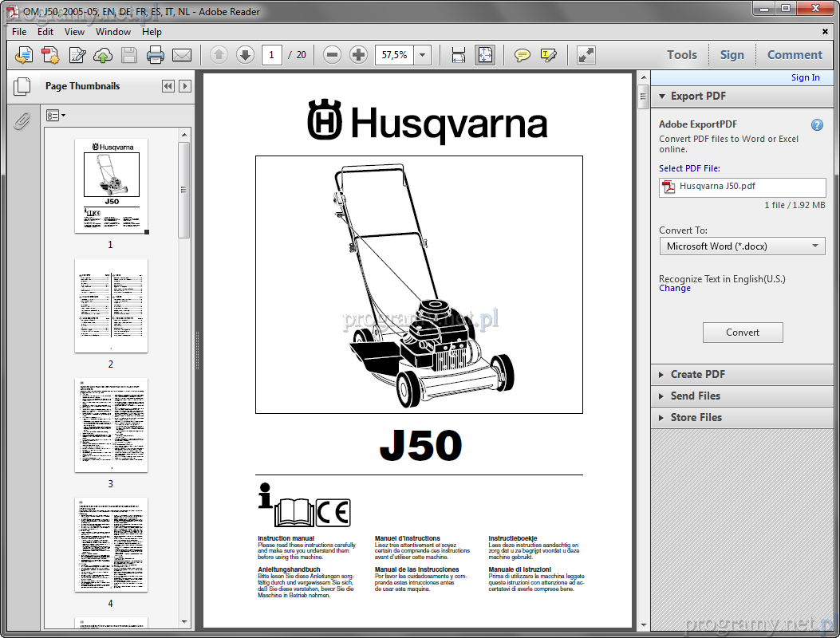840x638 pixels.
Task: Select page 3 thumbnail
Action: [111, 425]
